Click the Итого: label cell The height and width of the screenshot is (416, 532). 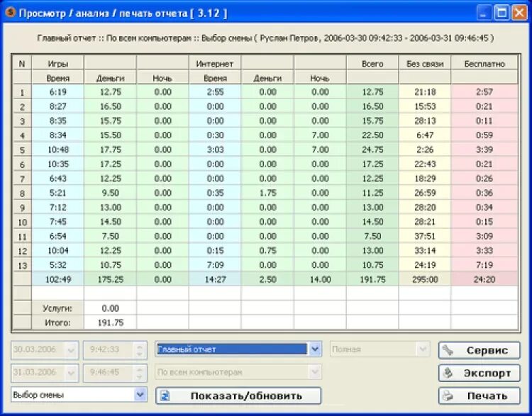[x=57, y=322]
